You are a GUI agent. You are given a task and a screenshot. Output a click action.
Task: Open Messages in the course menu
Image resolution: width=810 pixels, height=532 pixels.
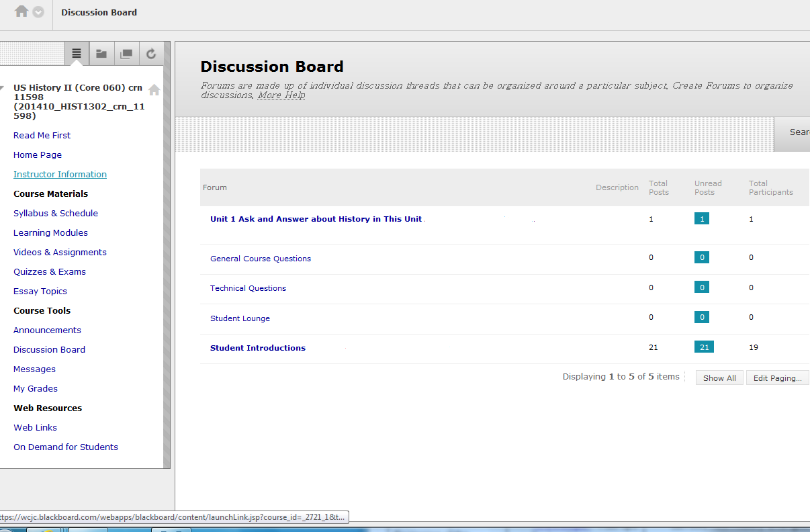coord(34,369)
